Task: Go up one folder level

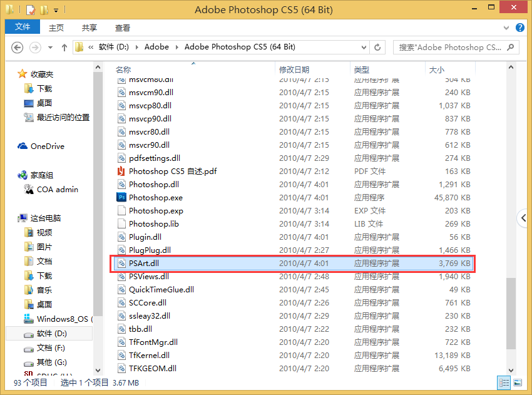Action: (64, 47)
